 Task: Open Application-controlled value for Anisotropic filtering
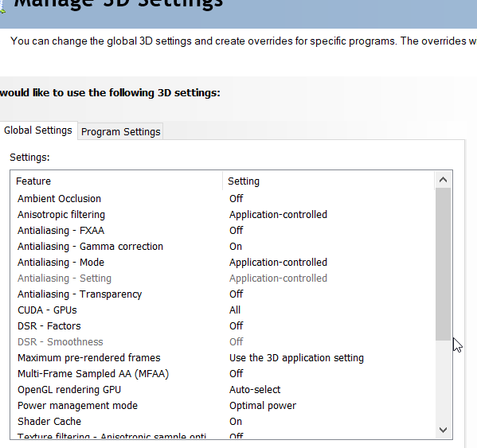click(x=278, y=215)
